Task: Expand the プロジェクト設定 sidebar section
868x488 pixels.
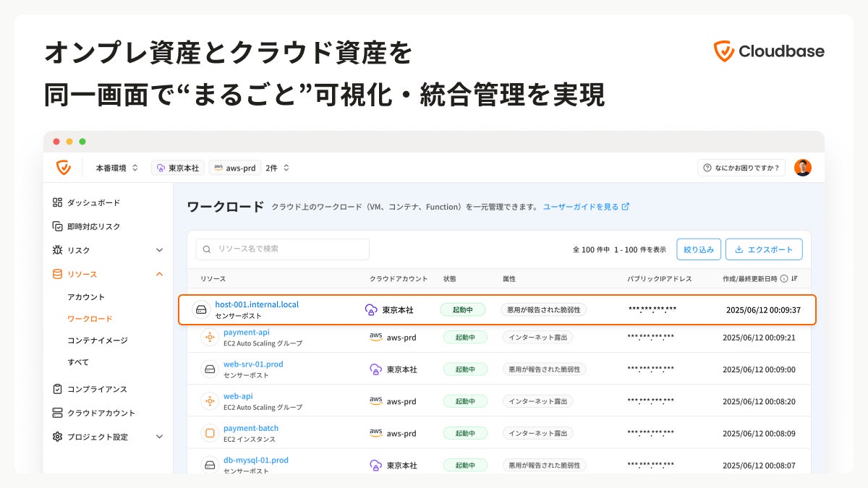Action: click(160, 437)
